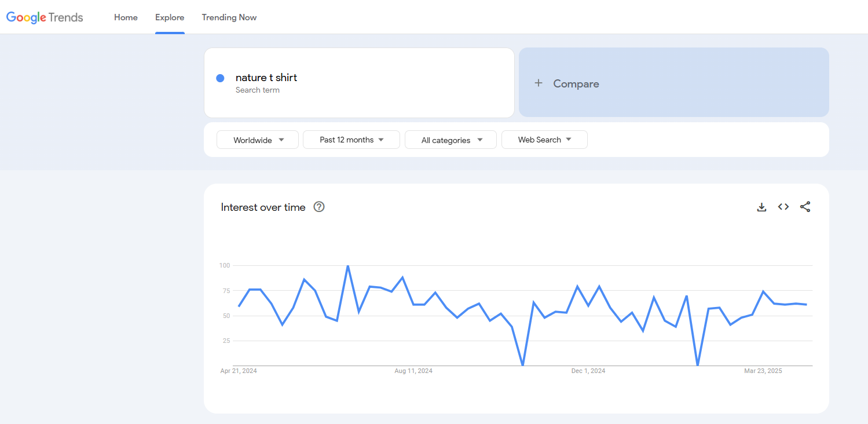Add a Compare search term
The image size is (868, 424).
tap(674, 82)
